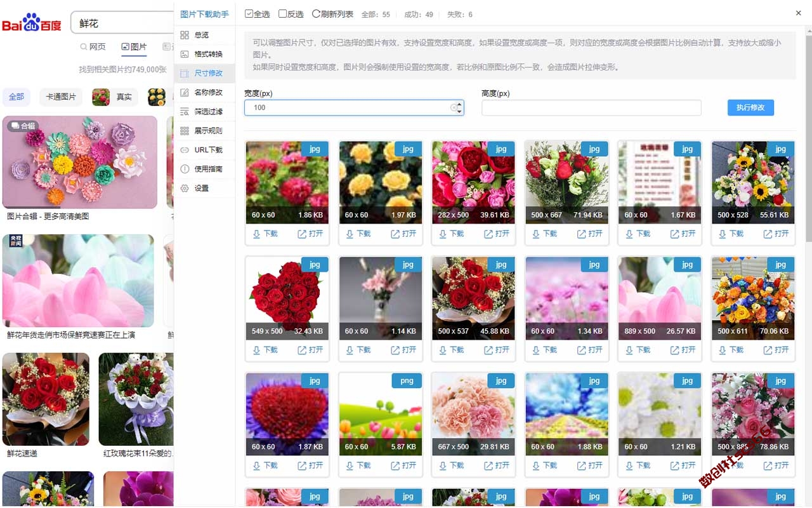Open the 1.86 KB flower image
The width and height of the screenshot is (812, 508).
[310, 234]
